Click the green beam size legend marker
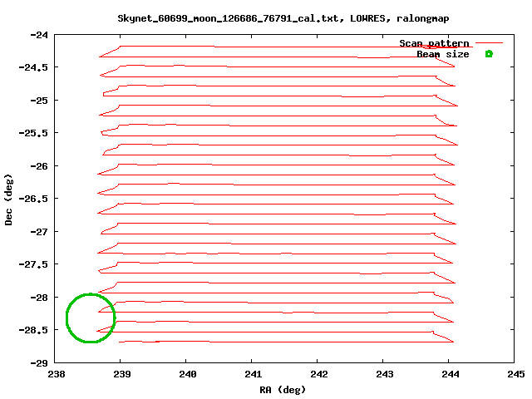Screen dimensions: 532x399 489,53
